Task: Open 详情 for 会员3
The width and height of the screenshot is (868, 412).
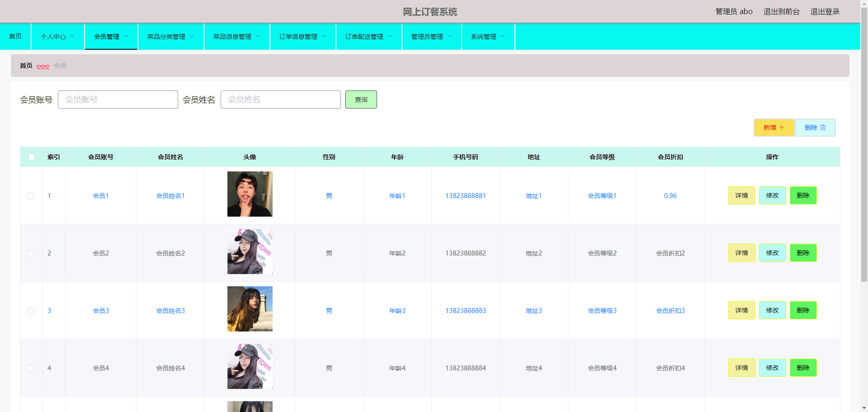Action: 742,310
